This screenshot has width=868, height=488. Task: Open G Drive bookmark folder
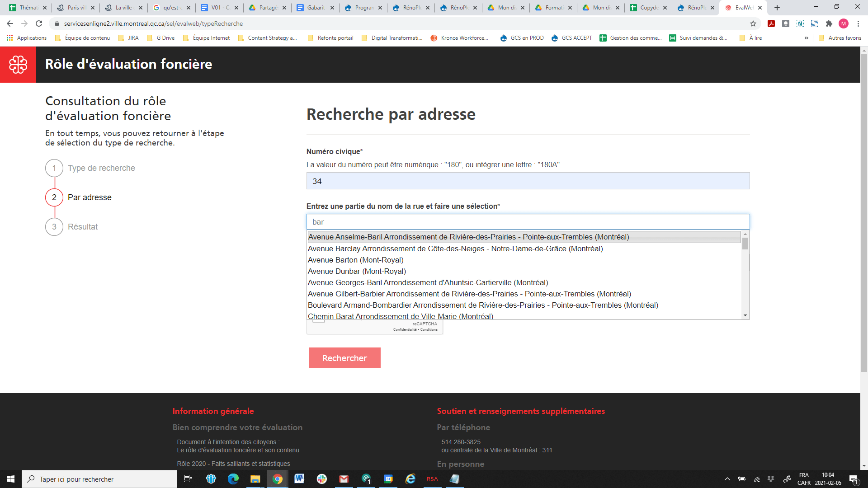pyautogui.click(x=161, y=38)
